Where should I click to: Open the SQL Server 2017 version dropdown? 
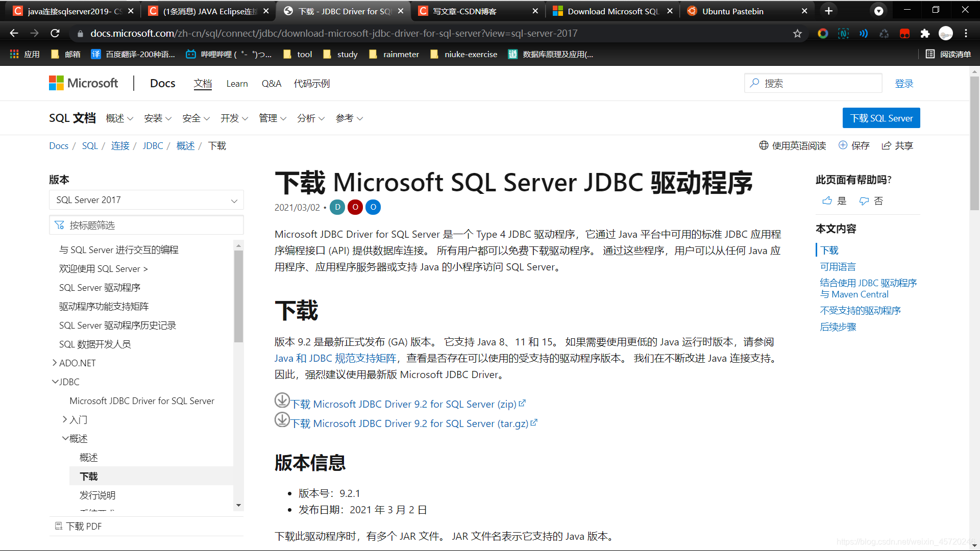(146, 200)
